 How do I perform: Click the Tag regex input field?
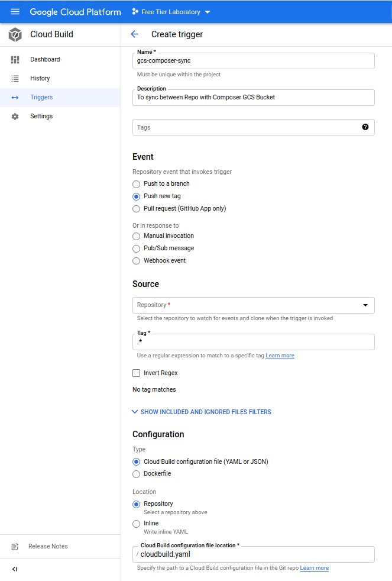click(254, 342)
